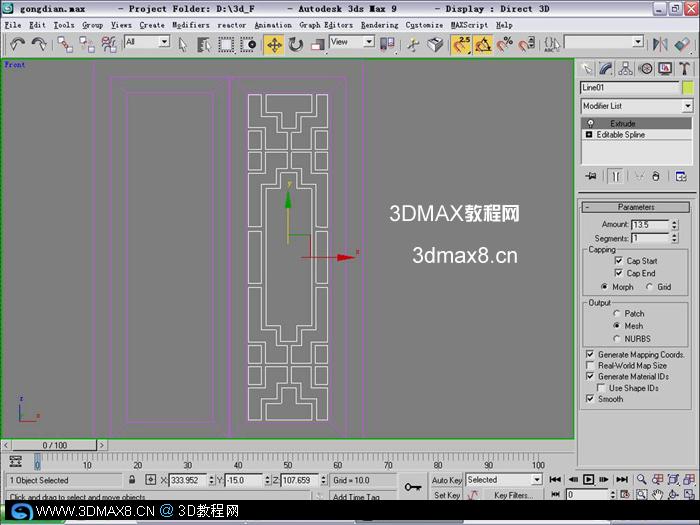The image size is (700, 525).
Task: Click the Mirror tool icon
Action: point(660,44)
